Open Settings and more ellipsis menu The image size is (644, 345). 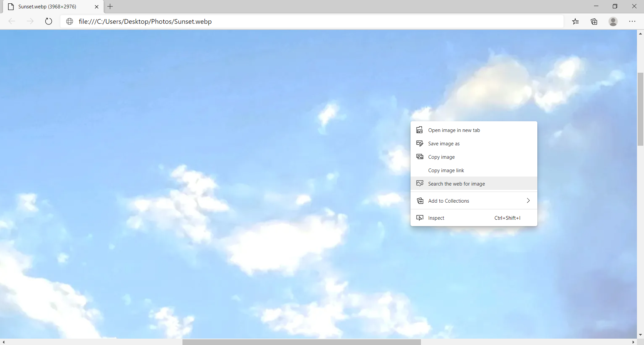click(632, 21)
